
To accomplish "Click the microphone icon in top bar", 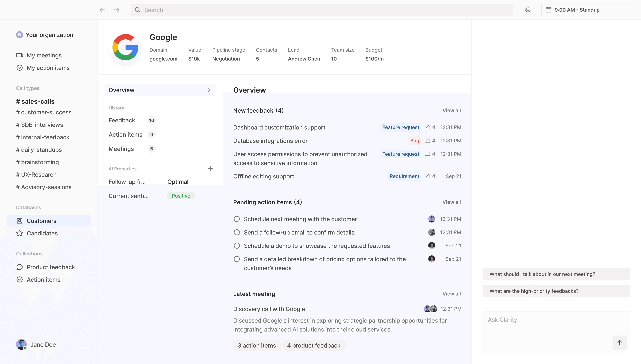I will pyautogui.click(x=528, y=10).
